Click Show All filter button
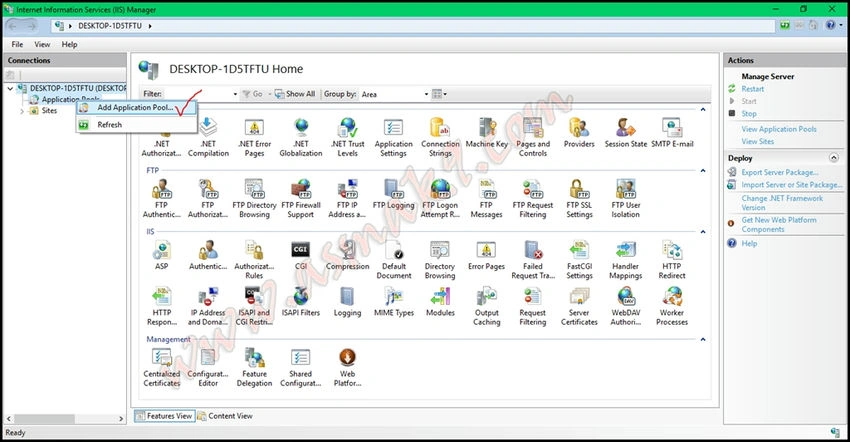 pos(295,94)
